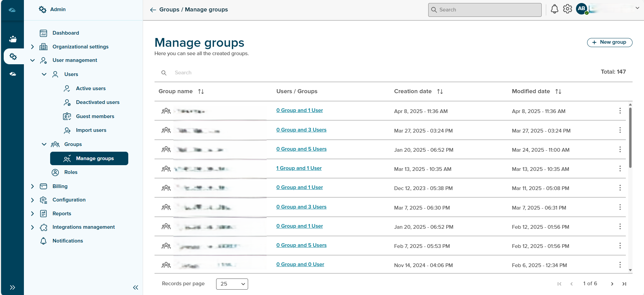Open actions menu for Mar 7, 2025 row

(620, 207)
